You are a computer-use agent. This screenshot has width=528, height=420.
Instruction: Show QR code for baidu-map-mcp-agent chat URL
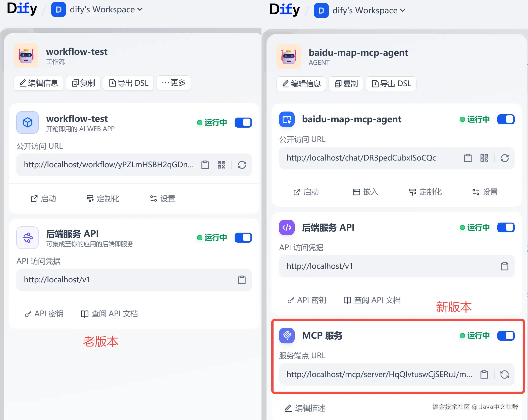click(x=484, y=158)
